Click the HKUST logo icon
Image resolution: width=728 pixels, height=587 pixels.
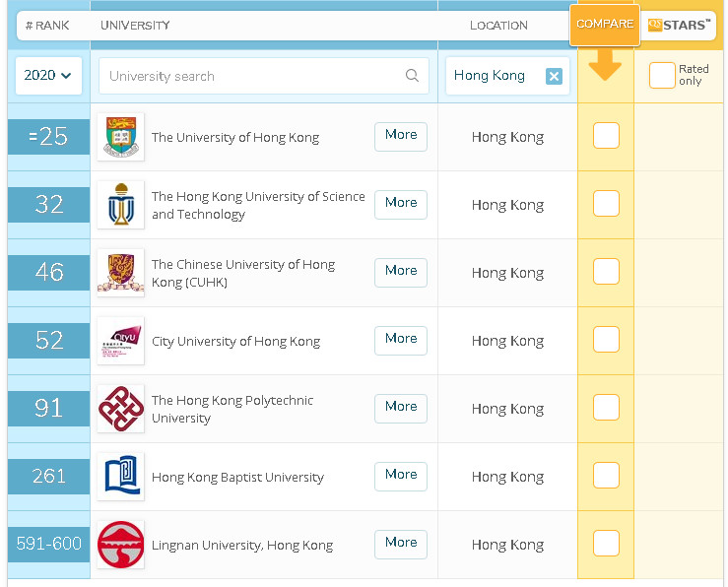[121, 205]
